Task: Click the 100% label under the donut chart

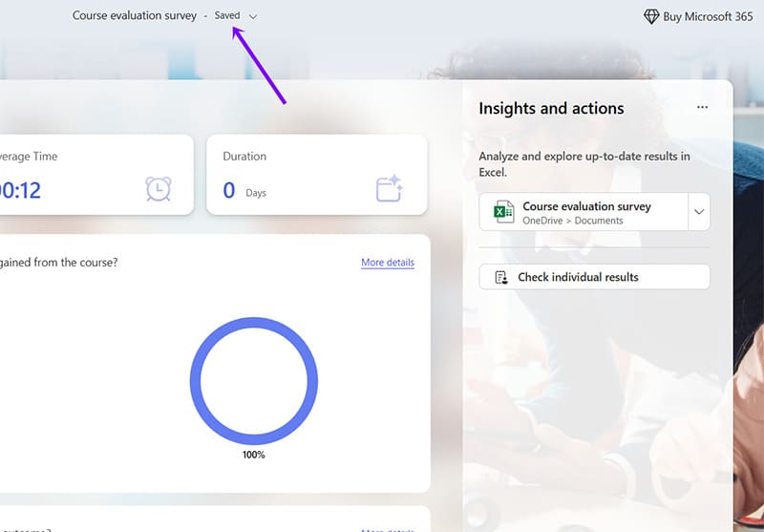Action: [x=253, y=455]
